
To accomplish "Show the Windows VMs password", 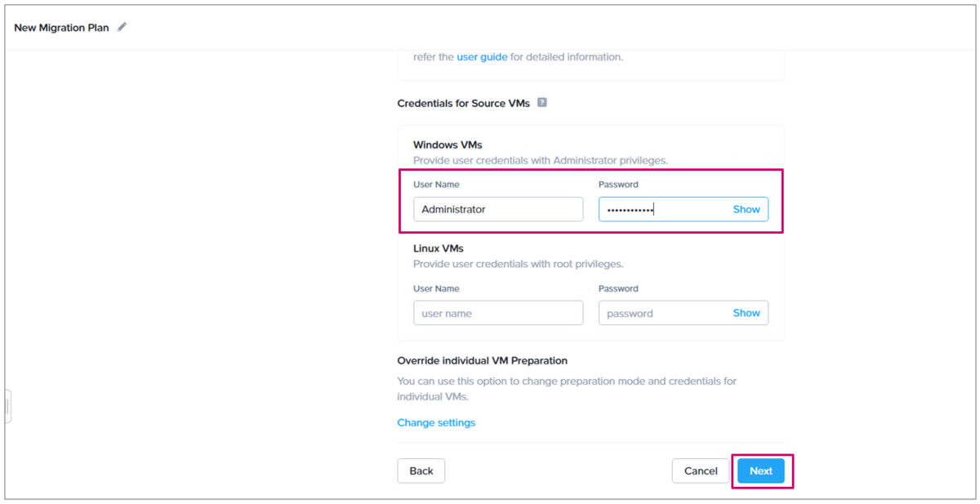I will [x=746, y=209].
